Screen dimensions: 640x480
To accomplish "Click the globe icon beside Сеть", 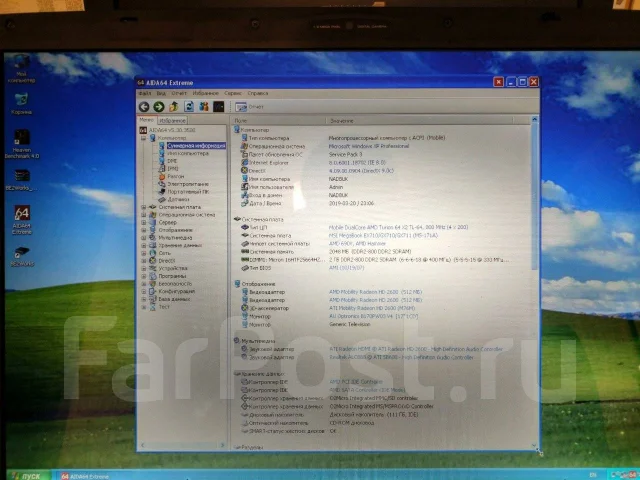I will click(153, 253).
